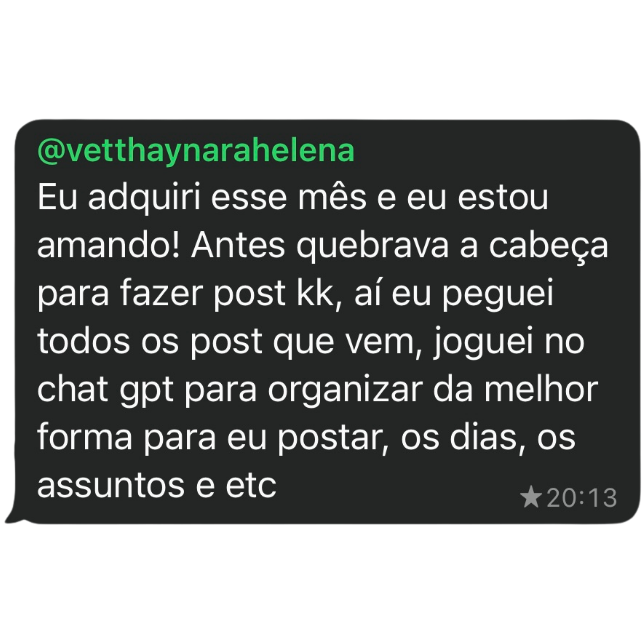
Task: Click the word "etc" ending the message
Action: coord(251,486)
